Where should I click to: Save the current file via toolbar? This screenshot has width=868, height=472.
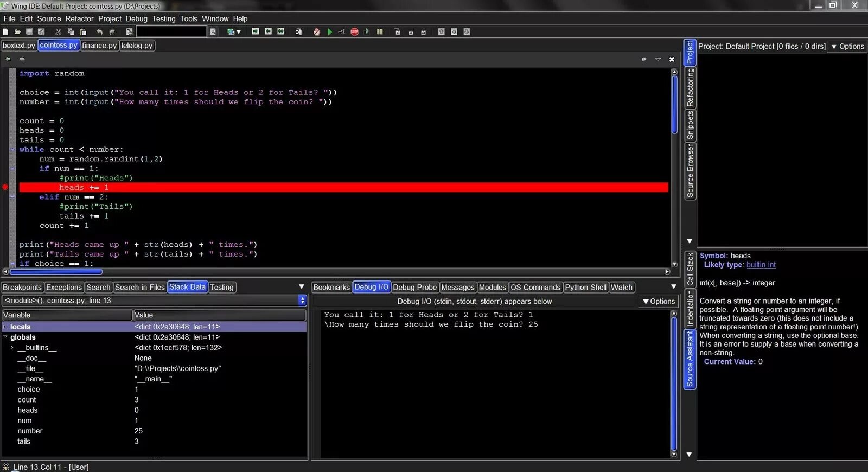tap(29, 32)
